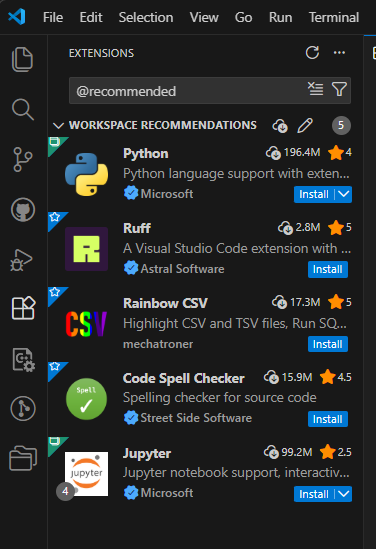Select the Extensions view icon
376x549 pixels.
(x=23, y=308)
